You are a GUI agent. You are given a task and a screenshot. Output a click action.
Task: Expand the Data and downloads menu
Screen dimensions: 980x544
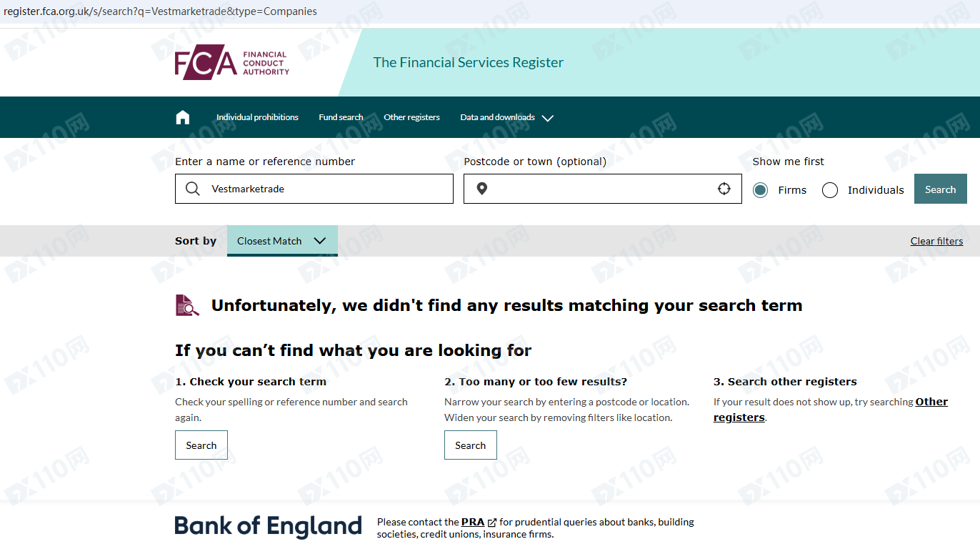[506, 117]
